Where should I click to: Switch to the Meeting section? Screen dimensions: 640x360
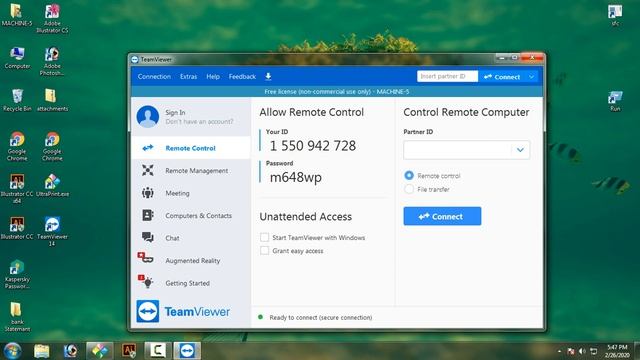(191, 193)
